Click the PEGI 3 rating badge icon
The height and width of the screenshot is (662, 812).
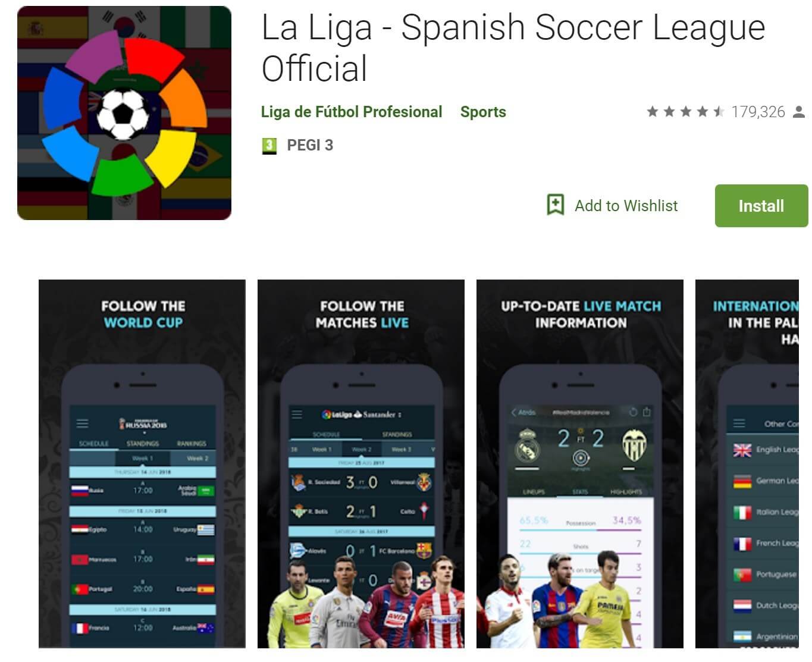click(x=269, y=146)
